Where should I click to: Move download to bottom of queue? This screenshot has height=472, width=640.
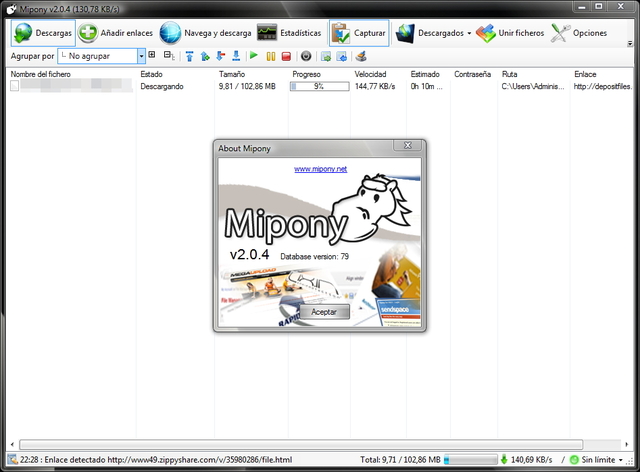coord(236,56)
